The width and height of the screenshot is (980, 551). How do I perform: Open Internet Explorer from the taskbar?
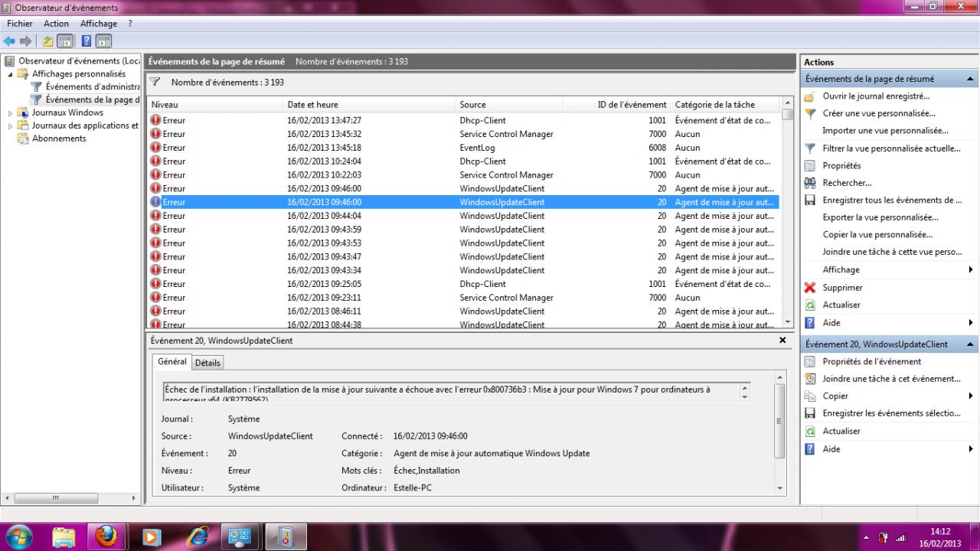pyautogui.click(x=198, y=536)
